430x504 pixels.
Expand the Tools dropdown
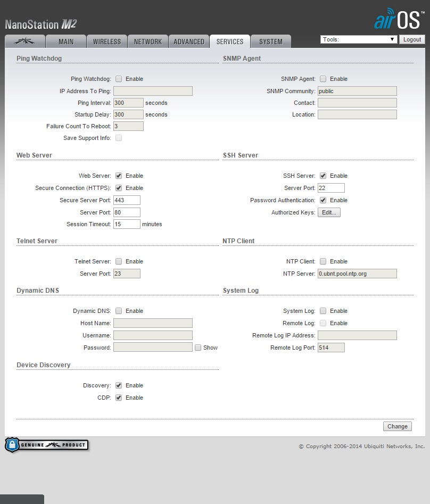358,39
